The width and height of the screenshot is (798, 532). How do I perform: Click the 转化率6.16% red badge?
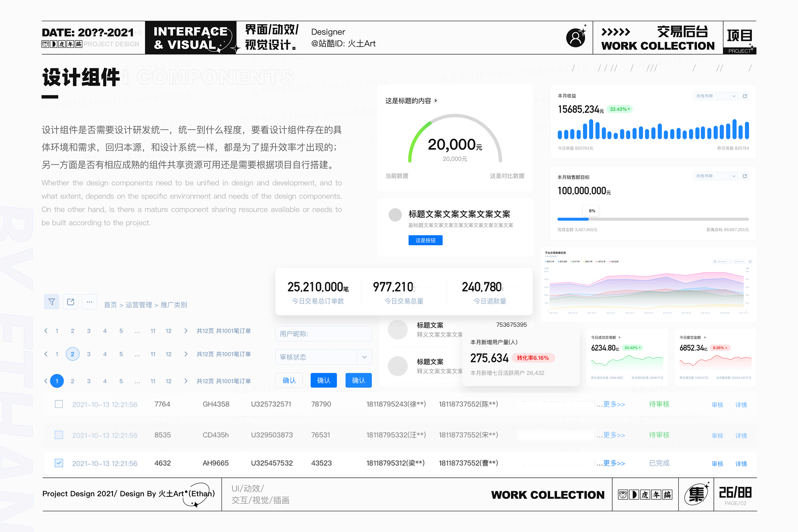533,358
